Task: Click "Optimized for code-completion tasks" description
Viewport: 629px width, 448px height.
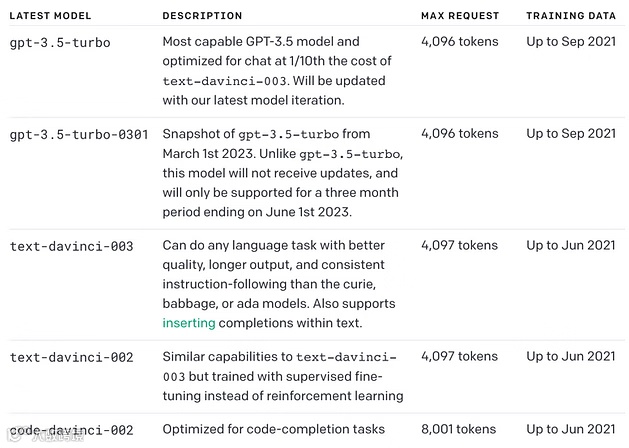Action: [x=273, y=430]
